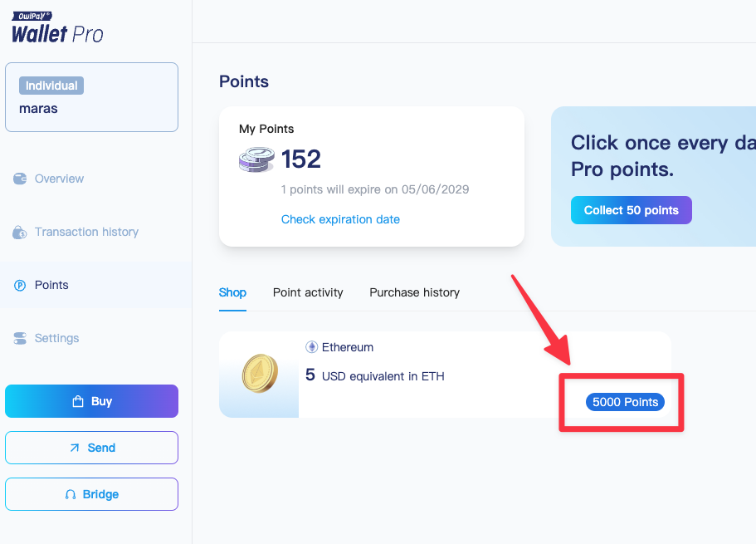This screenshot has width=756, height=544.
Task: Click the stacked coins icon in My Points
Action: click(x=256, y=159)
